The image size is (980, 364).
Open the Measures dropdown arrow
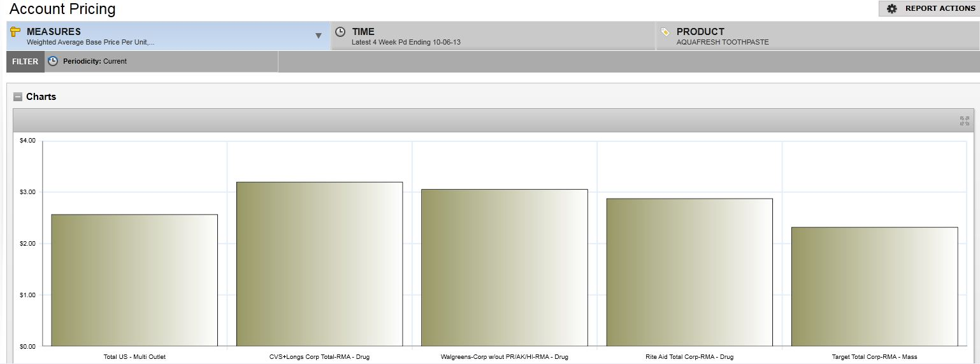tap(319, 36)
